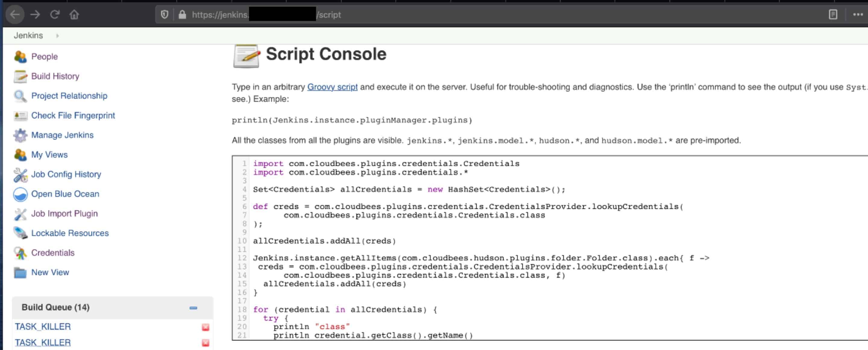The height and width of the screenshot is (350, 868).
Task: Open the Credentials sidebar link
Action: coord(53,253)
